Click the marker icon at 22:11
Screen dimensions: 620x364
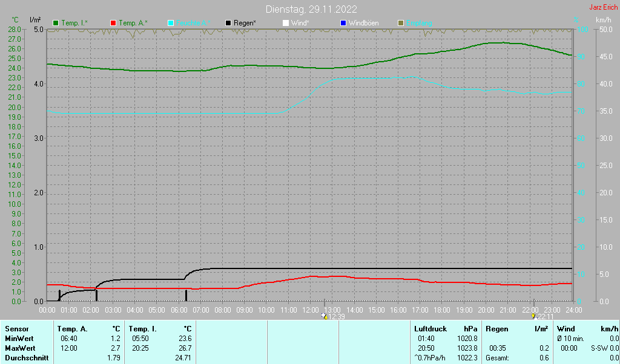coord(533,316)
